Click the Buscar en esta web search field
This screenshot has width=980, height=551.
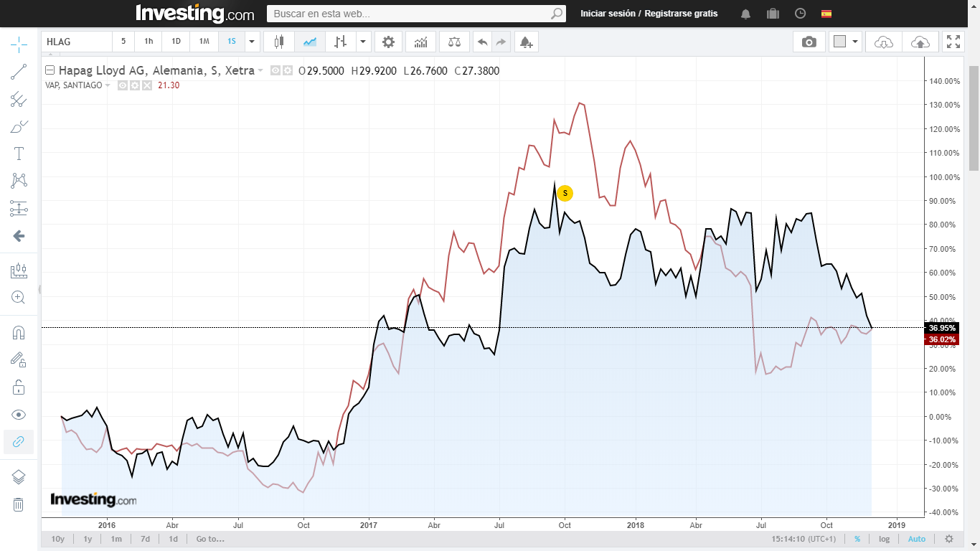click(x=409, y=14)
